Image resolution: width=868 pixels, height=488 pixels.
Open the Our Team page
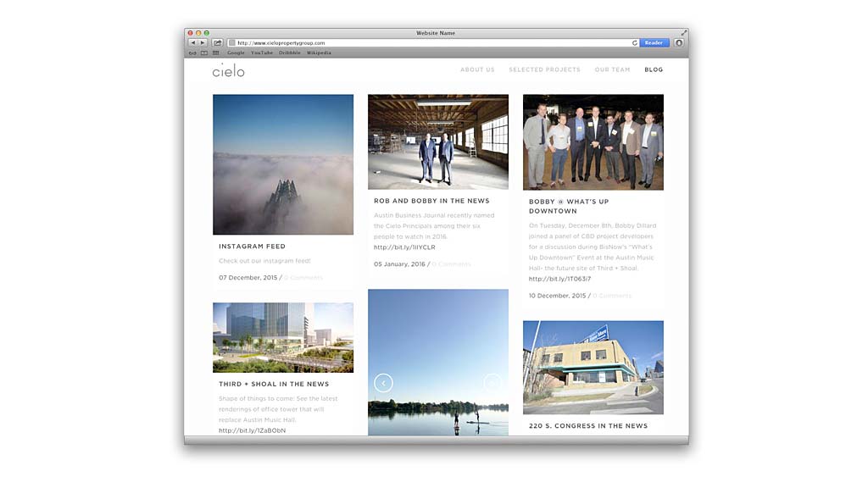(612, 69)
